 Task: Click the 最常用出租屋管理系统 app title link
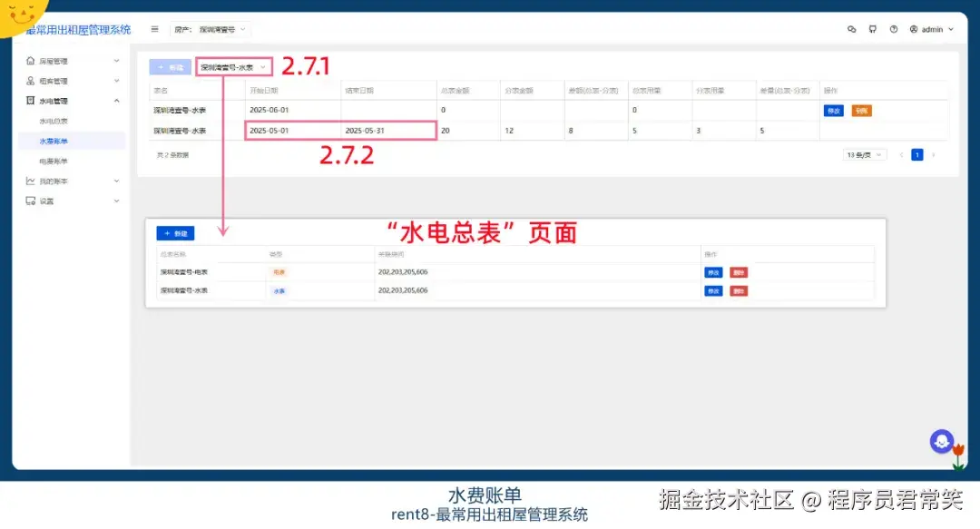point(78,29)
